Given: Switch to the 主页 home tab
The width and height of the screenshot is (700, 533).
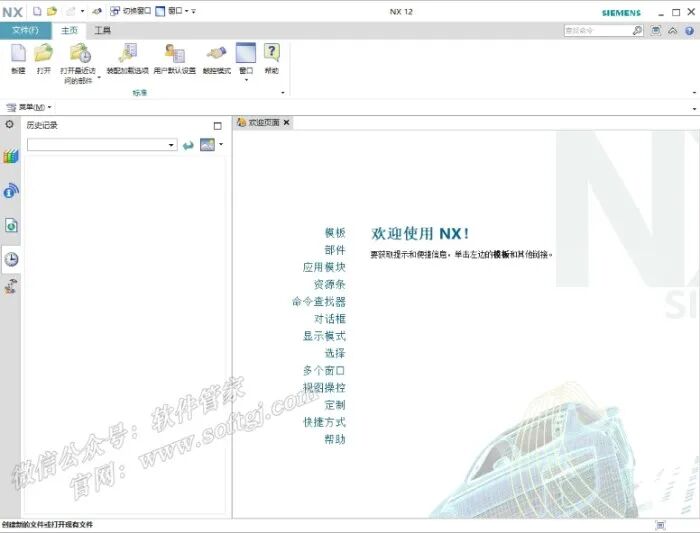Looking at the screenshot, I should click(x=69, y=30).
